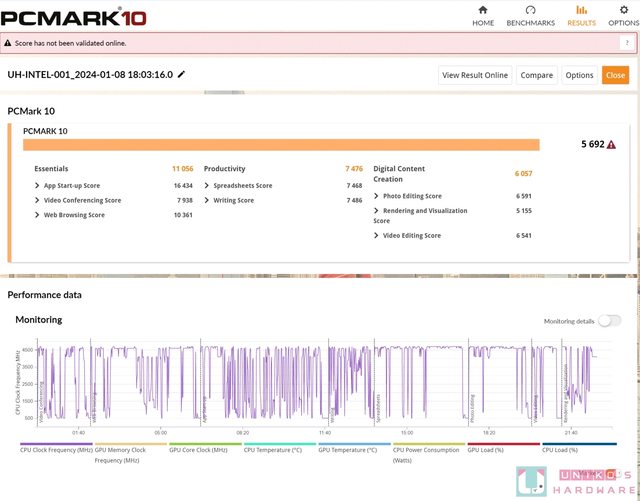Viewport: 640px width, 501px height.
Task: Click the red warning triangle beside score 5 692
Action: pos(611,144)
